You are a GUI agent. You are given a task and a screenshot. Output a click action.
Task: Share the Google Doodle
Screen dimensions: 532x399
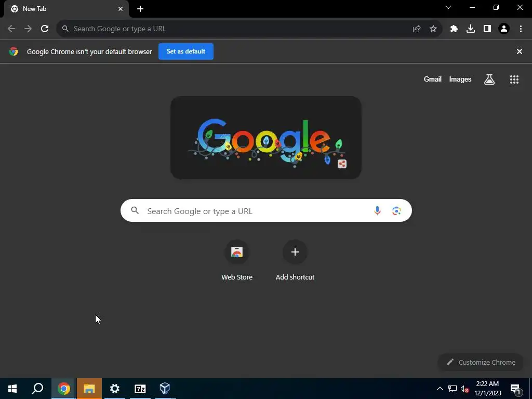[342, 164]
